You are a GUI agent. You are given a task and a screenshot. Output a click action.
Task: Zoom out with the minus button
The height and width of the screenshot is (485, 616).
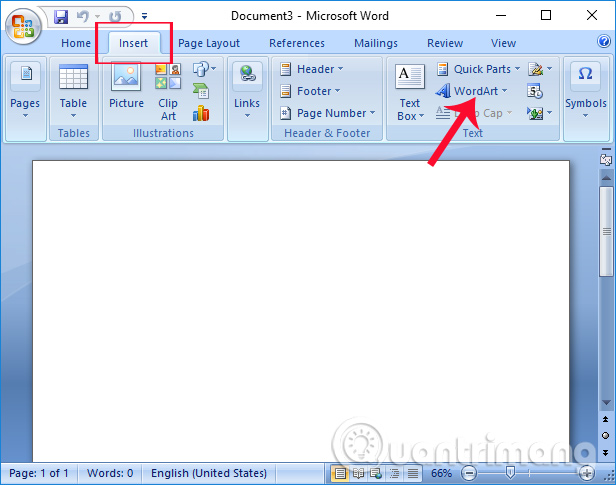pyautogui.click(x=469, y=473)
